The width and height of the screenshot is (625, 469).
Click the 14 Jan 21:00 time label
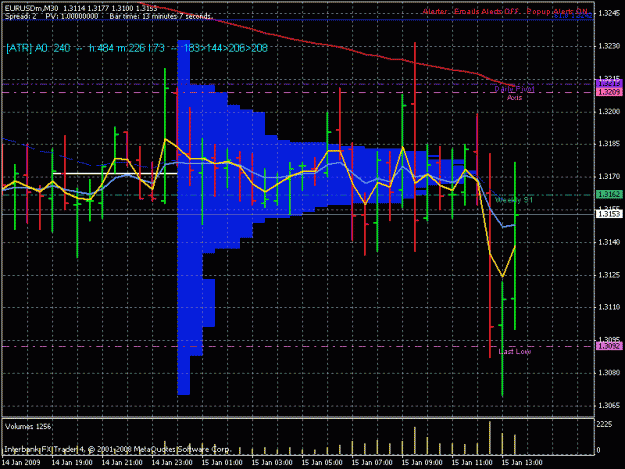point(122,463)
